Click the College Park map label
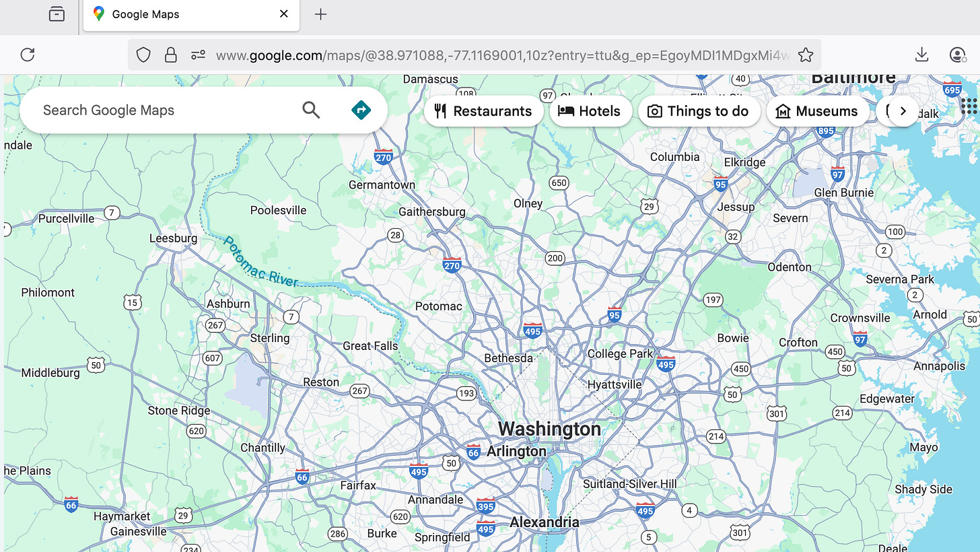Image resolution: width=980 pixels, height=552 pixels. [x=620, y=353]
